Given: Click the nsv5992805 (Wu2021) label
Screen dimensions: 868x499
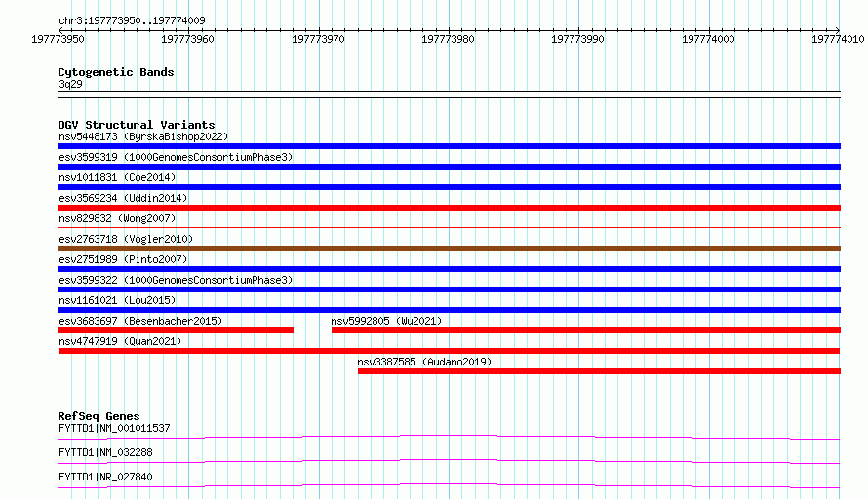Looking at the screenshot, I should pyautogui.click(x=386, y=321).
